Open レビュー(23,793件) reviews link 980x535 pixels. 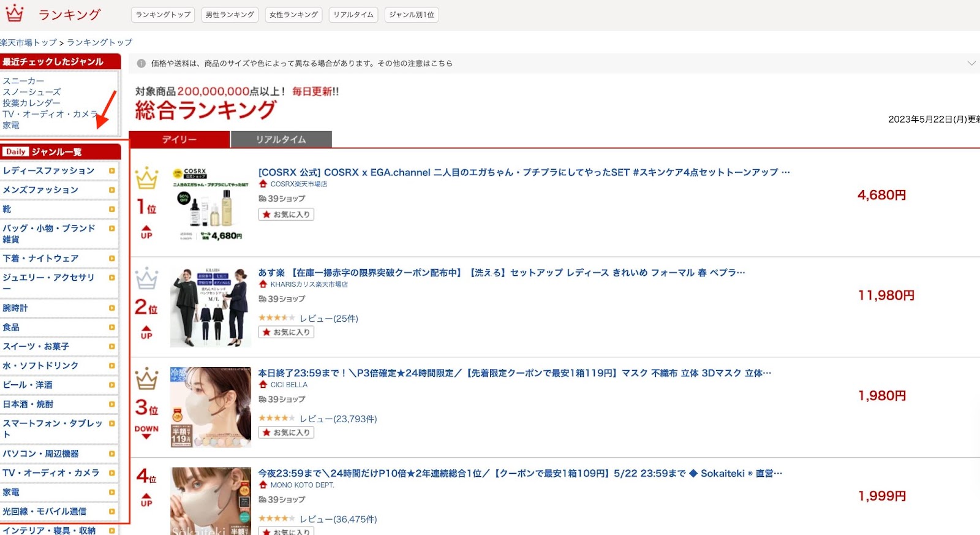pos(338,419)
